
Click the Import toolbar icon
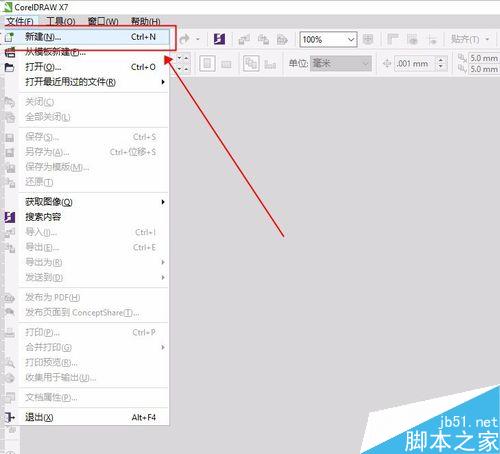(x=244, y=40)
